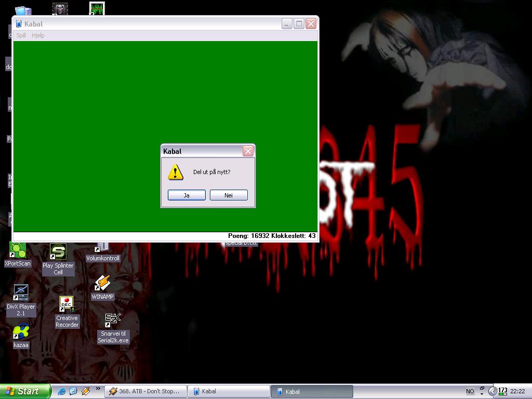Launch Internet Explorer from Quick Launch
The image size is (532, 399).
point(62,391)
